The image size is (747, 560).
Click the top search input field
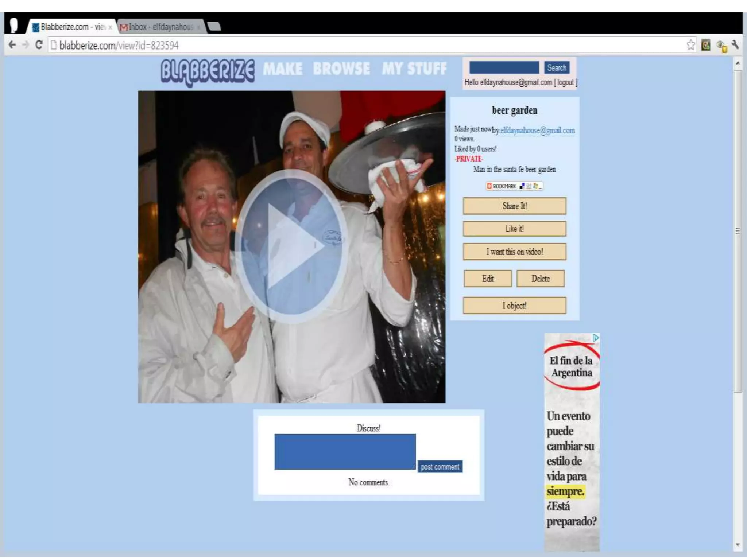click(x=504, y=68)
